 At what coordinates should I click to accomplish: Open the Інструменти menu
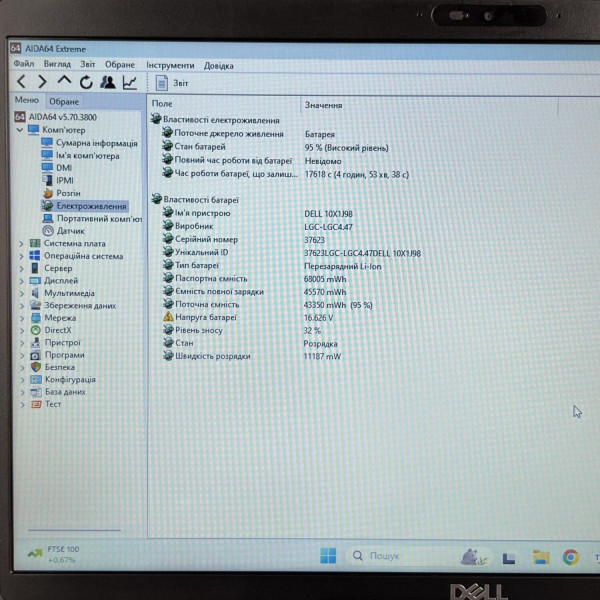click(x=170, y=65)
